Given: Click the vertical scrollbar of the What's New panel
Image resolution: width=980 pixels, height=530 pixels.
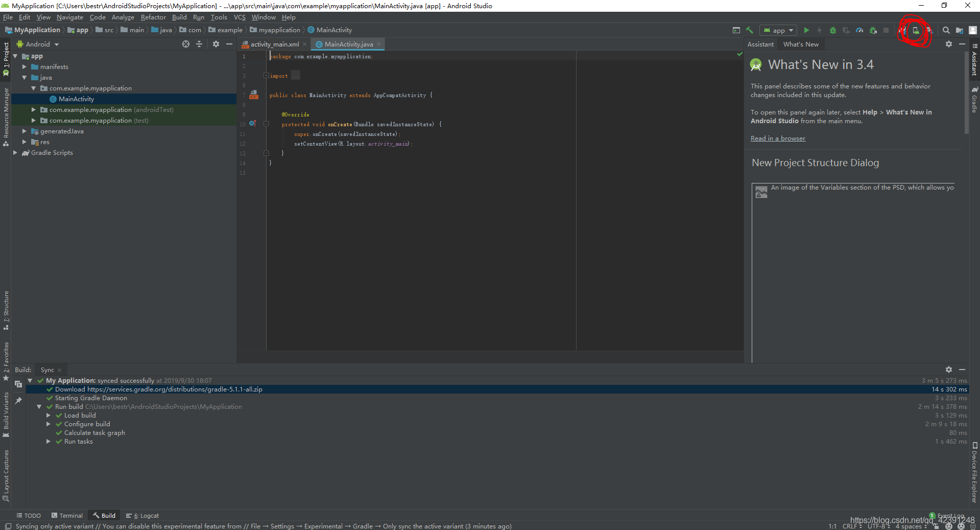Looking at the screenshot, I should click(966, 92).
